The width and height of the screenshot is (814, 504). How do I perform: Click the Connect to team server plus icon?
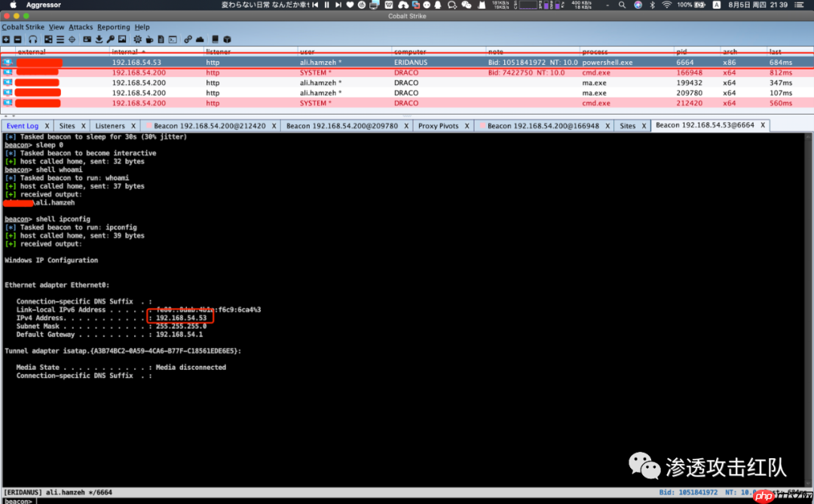point(6,39)
